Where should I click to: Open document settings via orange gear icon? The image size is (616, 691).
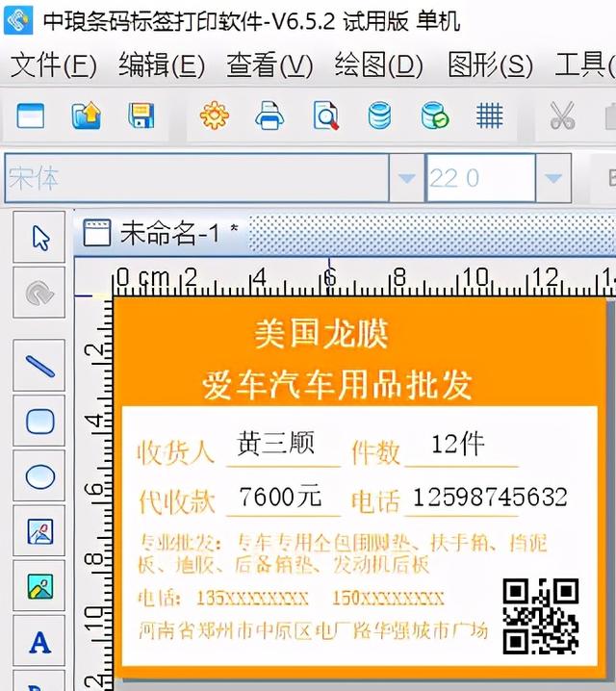215,115
